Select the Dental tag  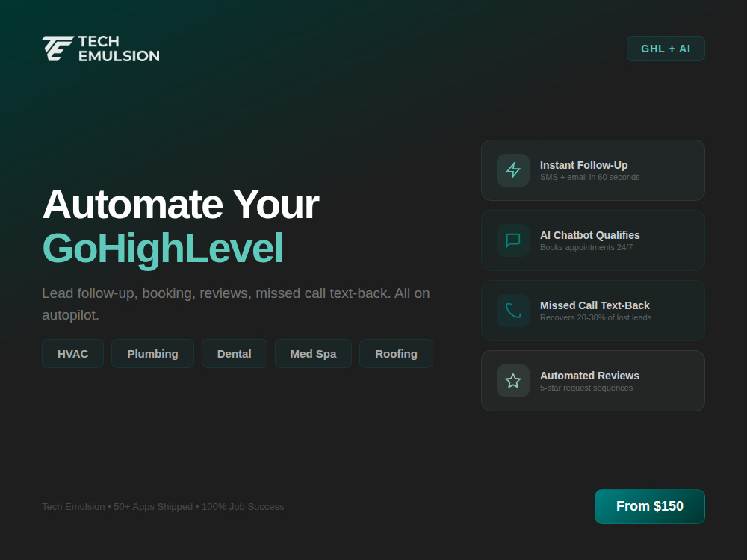pos(235,354)
